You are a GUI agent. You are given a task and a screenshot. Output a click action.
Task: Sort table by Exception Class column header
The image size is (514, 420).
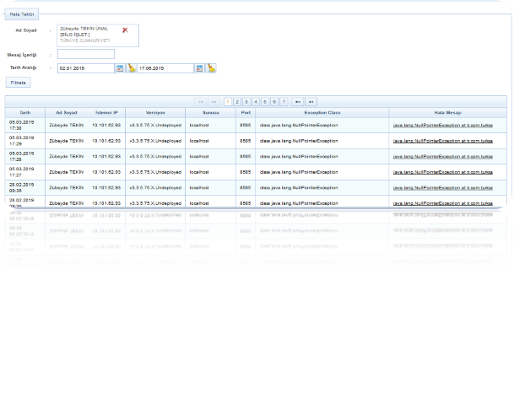coord(322,111)
